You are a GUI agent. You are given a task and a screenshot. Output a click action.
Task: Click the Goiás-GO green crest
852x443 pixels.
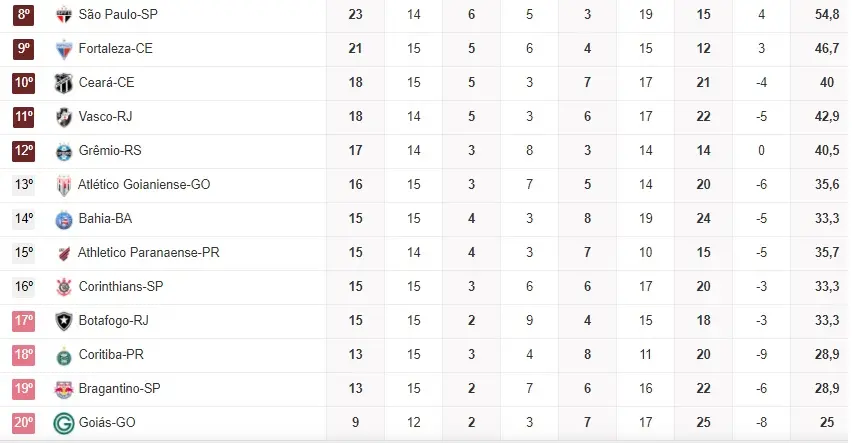pos(64,423)
